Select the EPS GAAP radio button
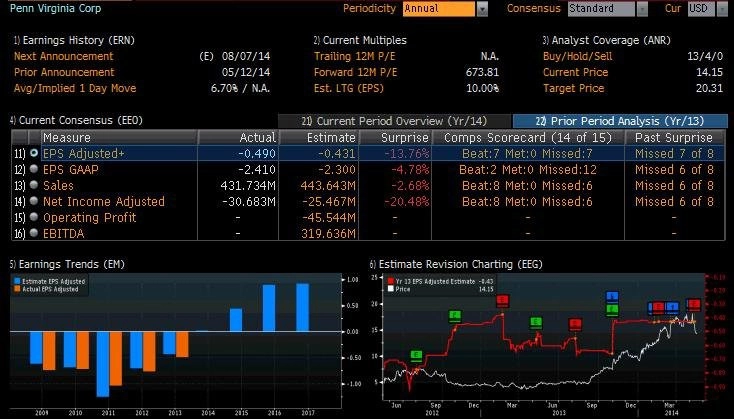The height and width of the screenshot is (419, 734). 34,169
